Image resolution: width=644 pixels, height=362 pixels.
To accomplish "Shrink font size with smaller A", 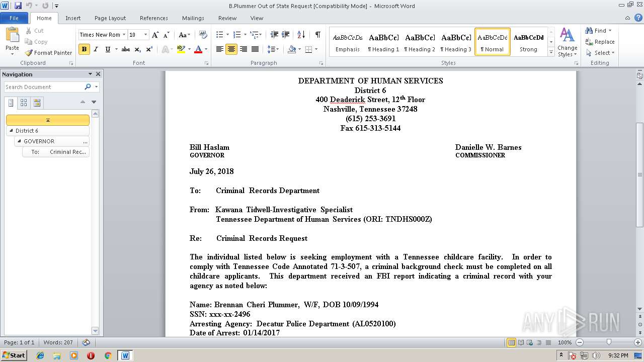I will [x=166, y=35].
